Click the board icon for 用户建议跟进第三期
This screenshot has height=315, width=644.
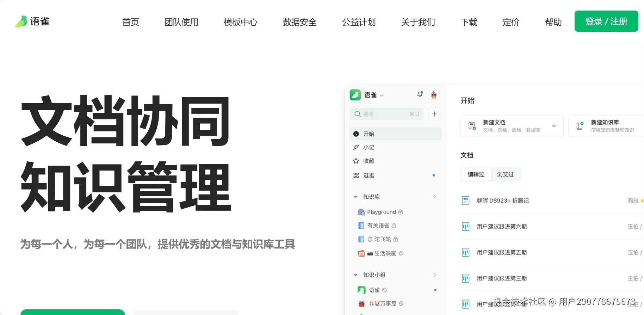pyautogui.click(x=466, y=278)
